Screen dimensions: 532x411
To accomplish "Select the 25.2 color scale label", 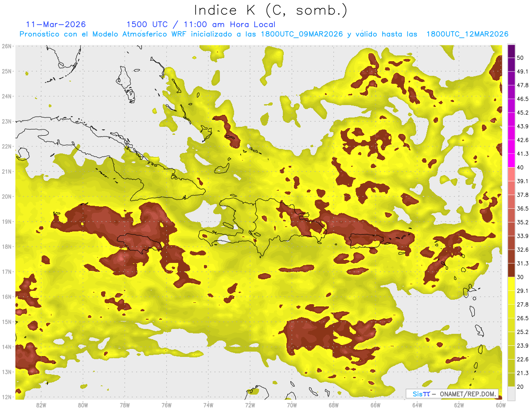I will [x=522, y=332].
